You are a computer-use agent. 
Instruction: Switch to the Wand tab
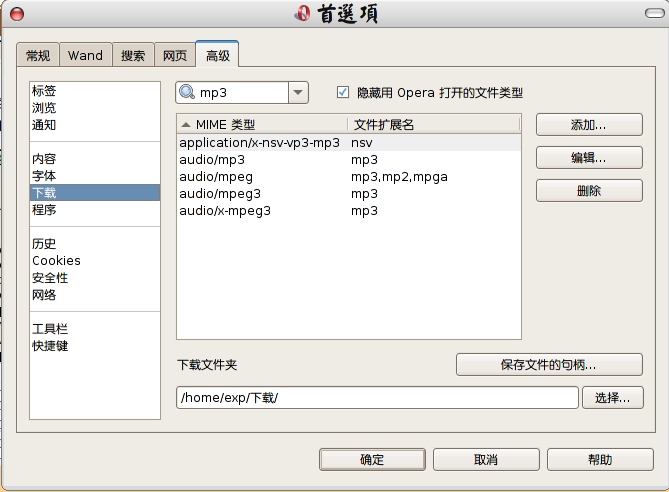point(85,55)
